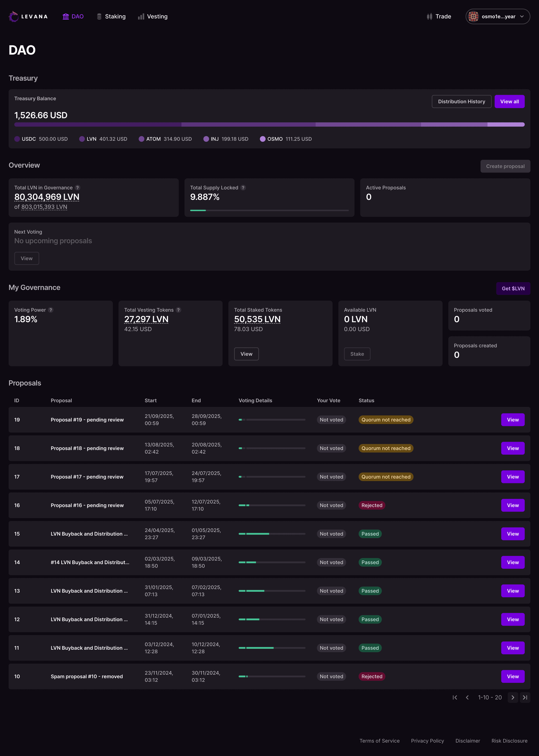Click the Total Supply Locked progress bar

[269, 210]
